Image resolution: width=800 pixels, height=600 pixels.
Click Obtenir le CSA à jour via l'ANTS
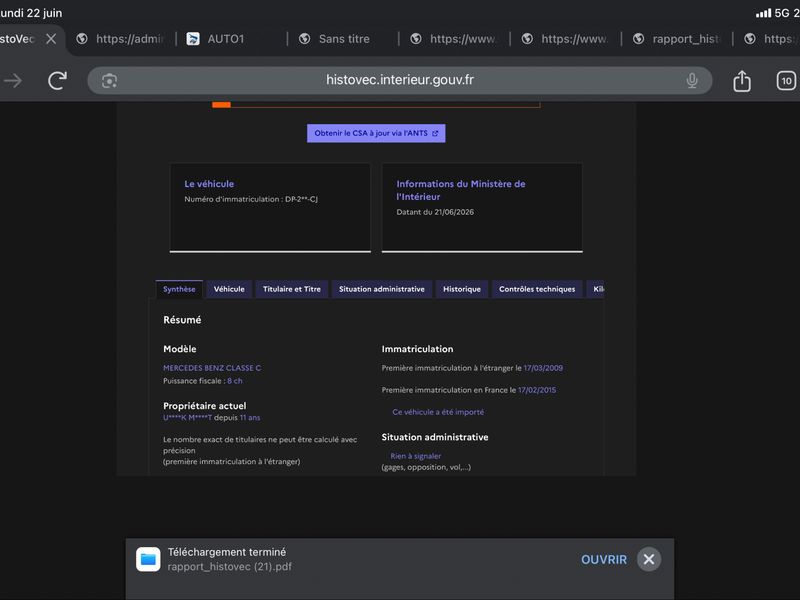tap(376, 133)
